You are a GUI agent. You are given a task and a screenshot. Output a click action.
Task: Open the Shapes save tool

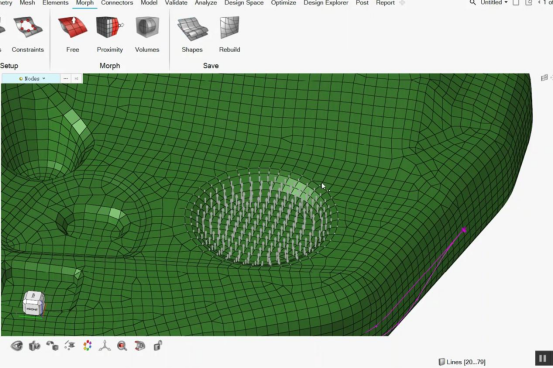pos(192,34)
